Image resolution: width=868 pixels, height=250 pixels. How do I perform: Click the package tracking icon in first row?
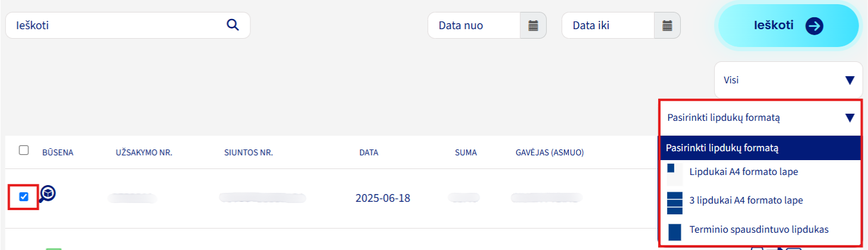pos(48,194)
